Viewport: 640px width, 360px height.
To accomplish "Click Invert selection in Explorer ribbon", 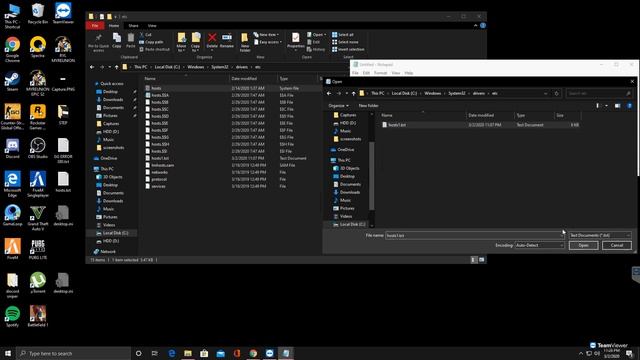I will (348, 49).
